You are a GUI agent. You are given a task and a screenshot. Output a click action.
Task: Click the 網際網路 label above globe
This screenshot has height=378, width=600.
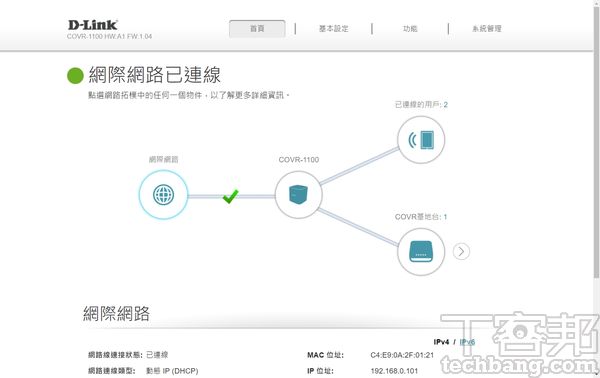163,160
